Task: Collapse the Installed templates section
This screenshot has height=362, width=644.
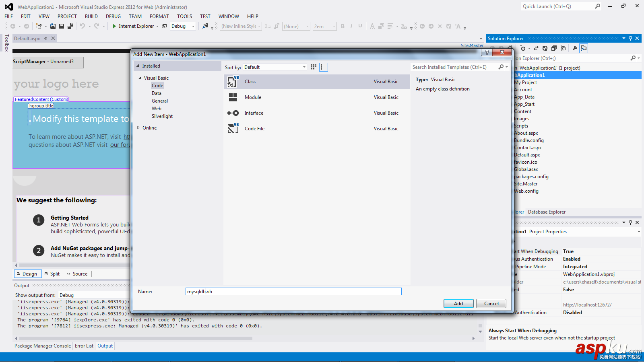Action: tap(138, 66)
